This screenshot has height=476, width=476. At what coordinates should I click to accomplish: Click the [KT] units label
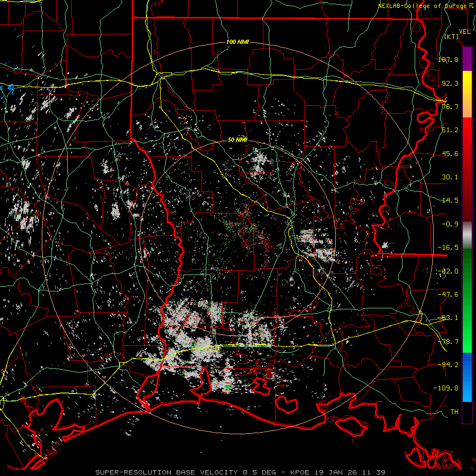click(452, 37)
